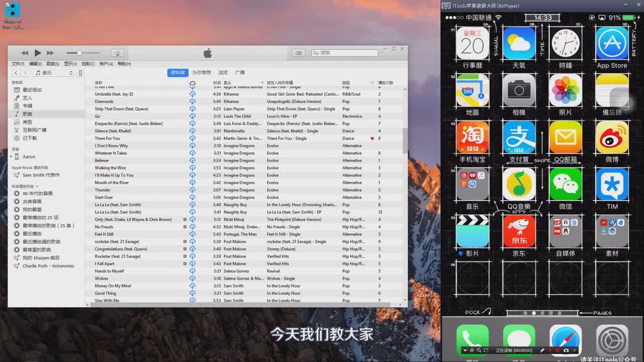Go back with the navigation arrow
Screen dimensions: 644x362
[x=15, y=73]
